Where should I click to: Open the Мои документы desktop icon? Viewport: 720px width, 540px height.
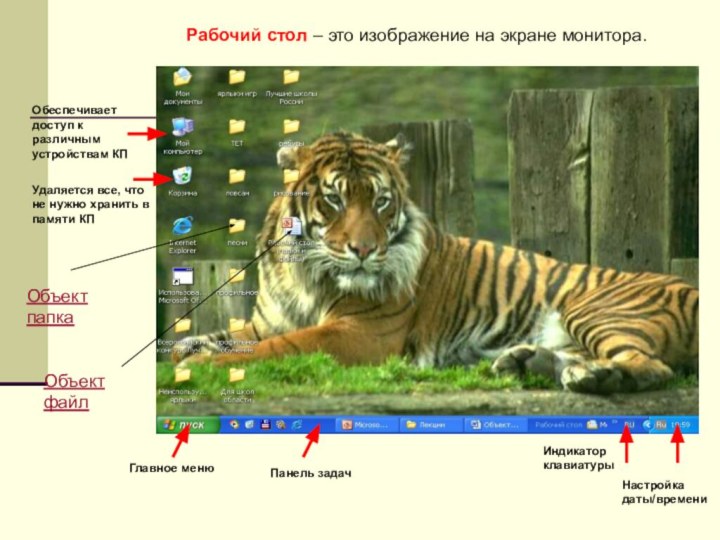tap(182, 79)
